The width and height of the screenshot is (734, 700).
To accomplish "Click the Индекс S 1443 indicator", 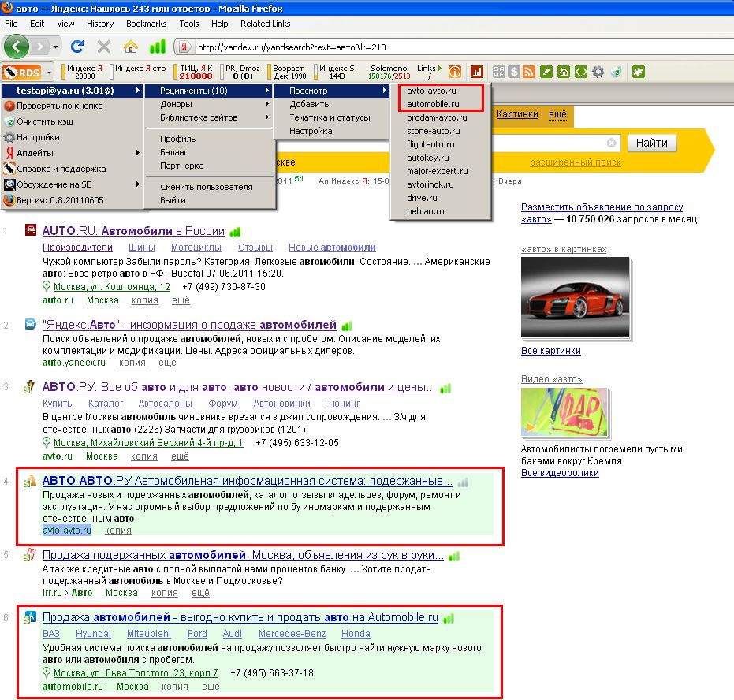I will 336,72.
